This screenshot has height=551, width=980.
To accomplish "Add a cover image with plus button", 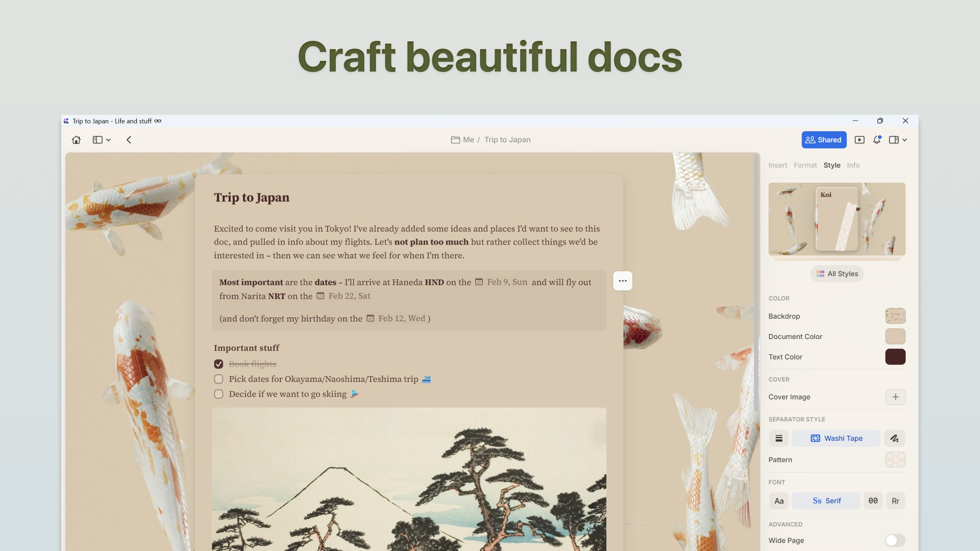I will (x=895, y=397).
